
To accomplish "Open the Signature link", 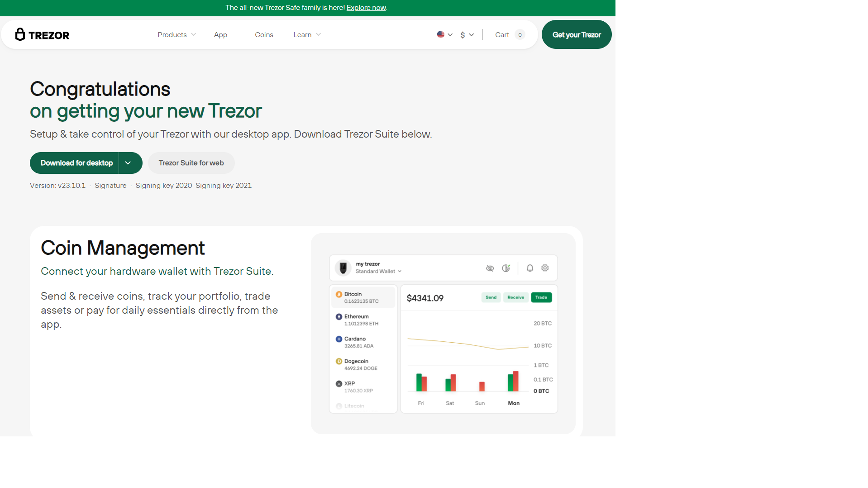I will coord(110,186).
